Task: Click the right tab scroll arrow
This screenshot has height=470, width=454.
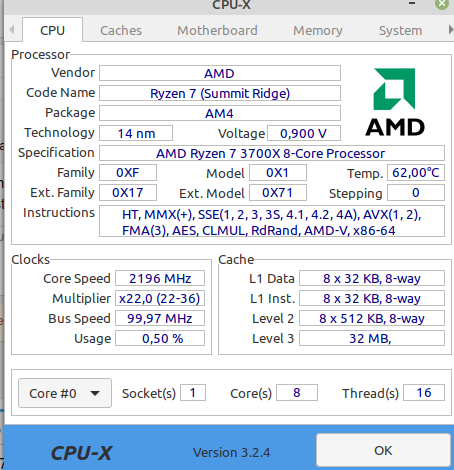Action: [450, 30]
